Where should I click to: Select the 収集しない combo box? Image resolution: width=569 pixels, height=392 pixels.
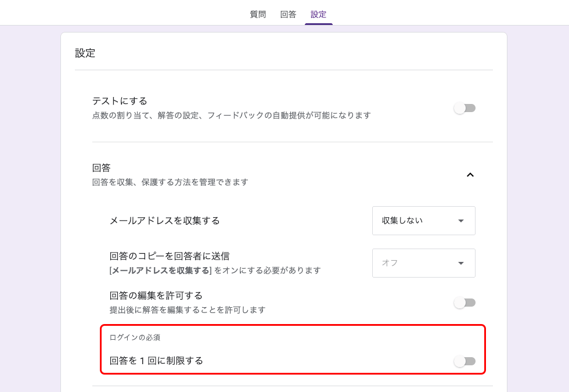point(424,221)
